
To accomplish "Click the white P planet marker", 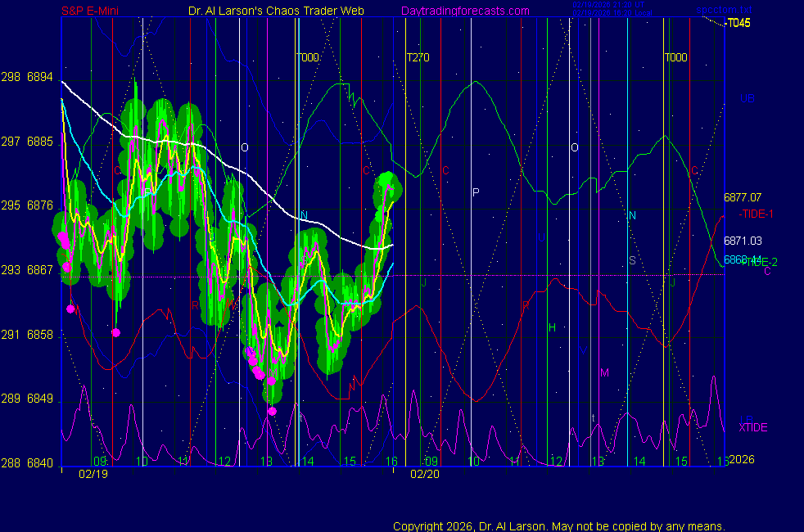I will point(476,192).
